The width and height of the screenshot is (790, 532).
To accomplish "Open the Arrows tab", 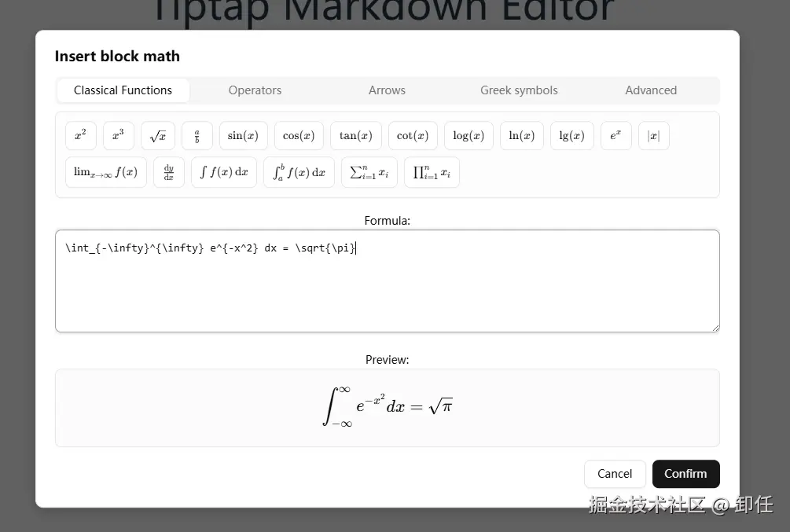I will click(387, 90).
